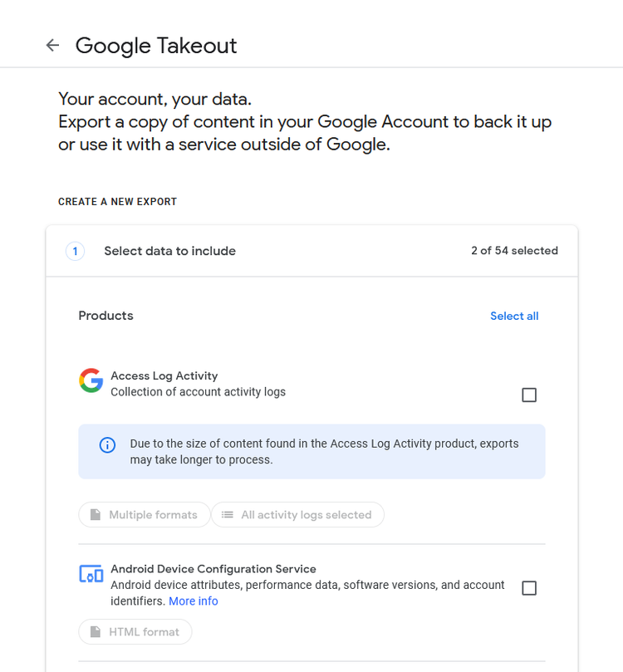Viewport: 623px width, 672px height.
Task: Open the All activity logs selected chooser
Action: pos(297,514)
